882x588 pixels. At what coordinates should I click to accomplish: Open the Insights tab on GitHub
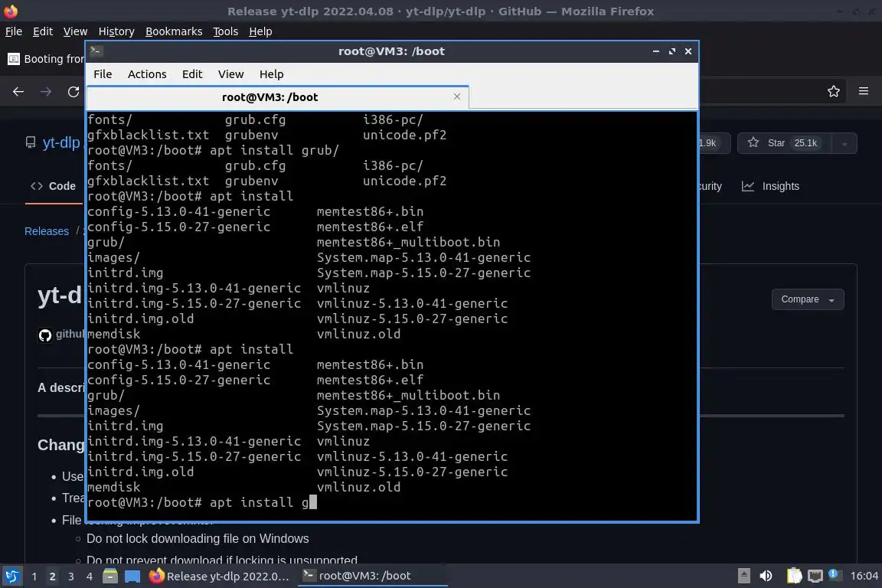click(770, 186)
